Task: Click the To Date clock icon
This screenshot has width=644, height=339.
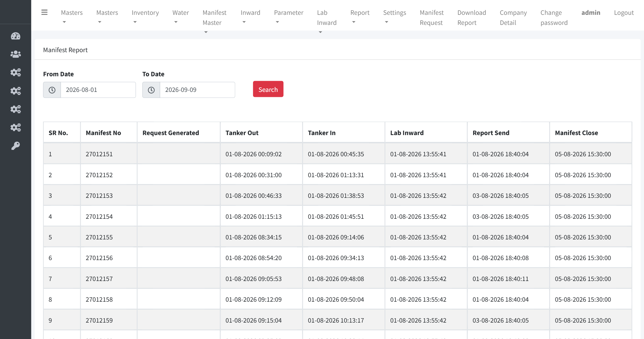Action: click(151, 90)
